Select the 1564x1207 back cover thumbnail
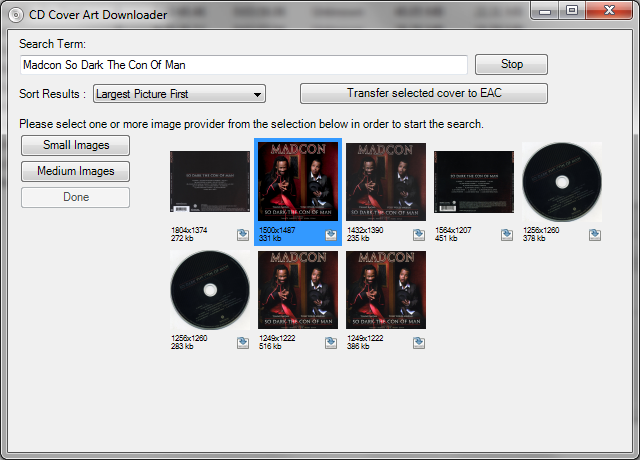This screenshot has height=460, width=640. 474,182
